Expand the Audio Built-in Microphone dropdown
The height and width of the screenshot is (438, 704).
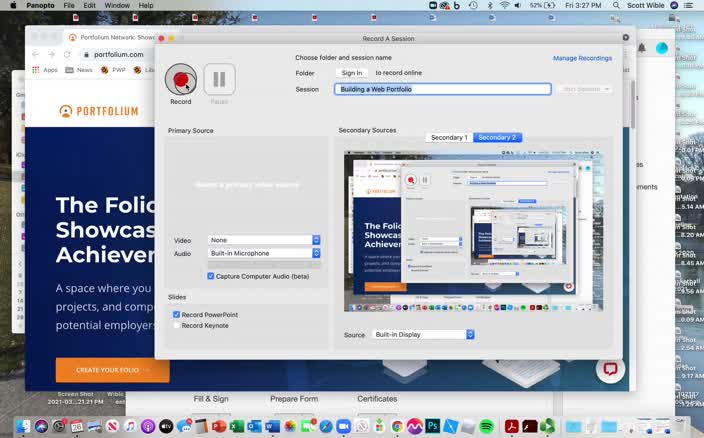click(x=264, y=253)
